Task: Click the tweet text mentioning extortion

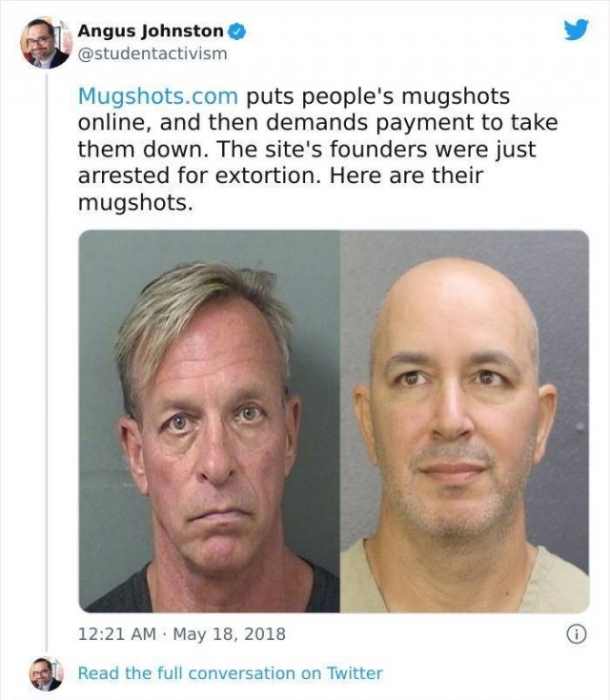Action: coord(317,149)
